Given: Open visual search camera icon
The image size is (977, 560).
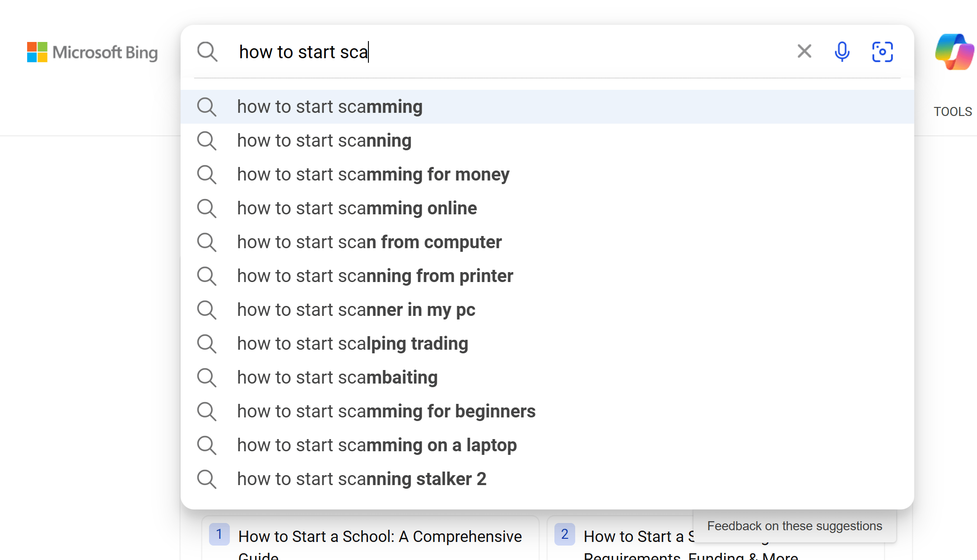Looking at the screenshot, I should [x=882, y=51].
